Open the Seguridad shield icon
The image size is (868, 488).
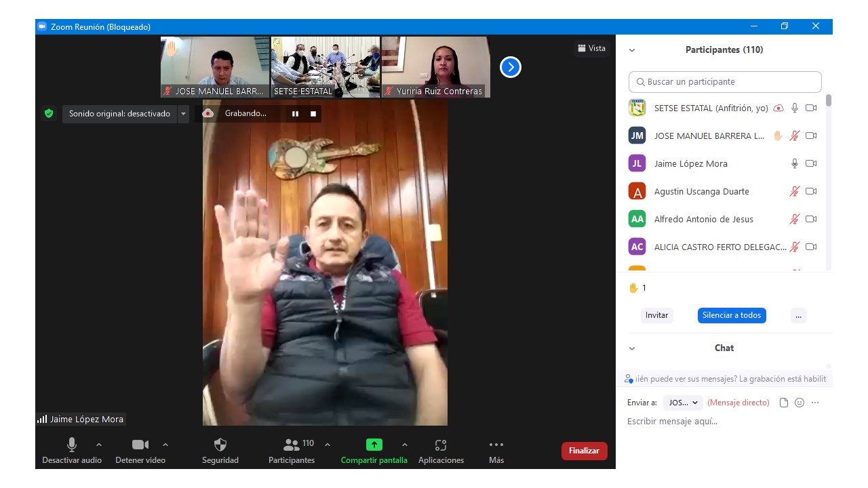(x=220, y=445)
